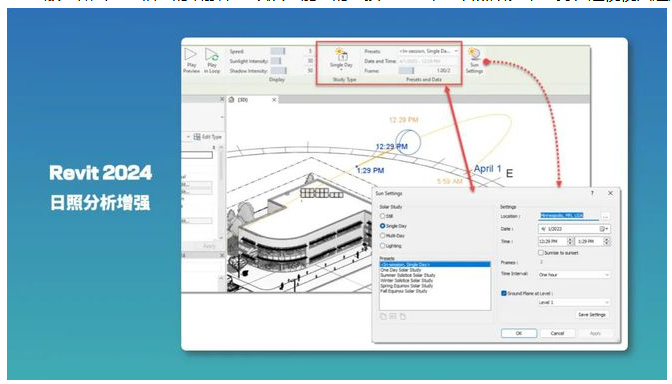The width and height of the screenshot is (672, 384).
Task: Click the Speed slider in Display panel
Action: [278, 51]
